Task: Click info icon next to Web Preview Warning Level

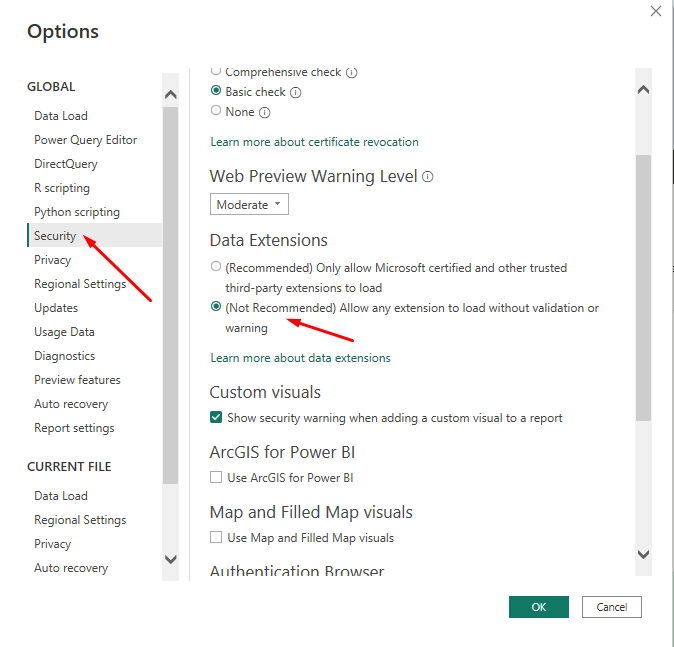Action: 428,177
